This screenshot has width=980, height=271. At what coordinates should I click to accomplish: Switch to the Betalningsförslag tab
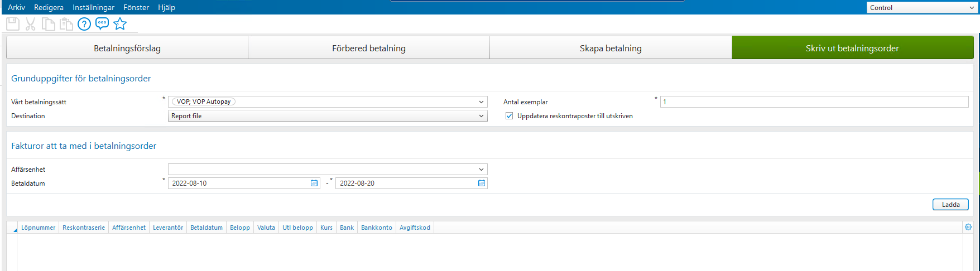tap(127, 48)
